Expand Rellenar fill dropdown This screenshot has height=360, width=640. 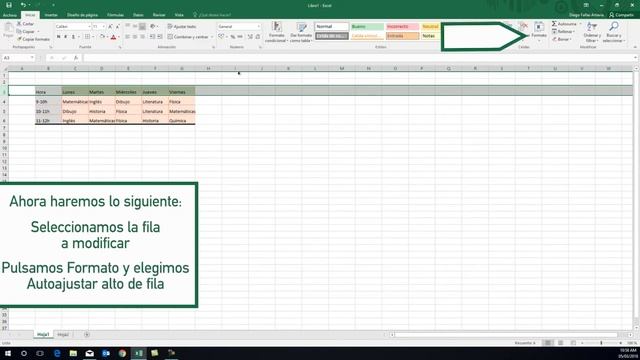(574, 31)
